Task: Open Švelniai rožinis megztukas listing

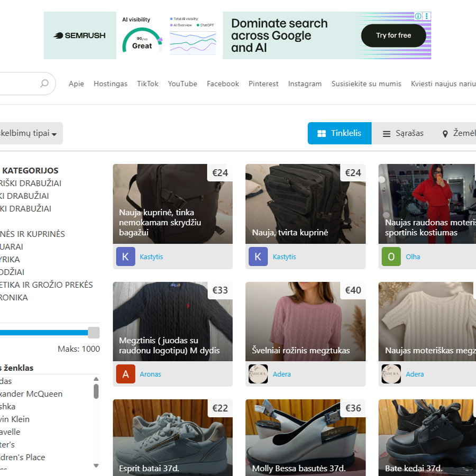Action: click(305, 322)
